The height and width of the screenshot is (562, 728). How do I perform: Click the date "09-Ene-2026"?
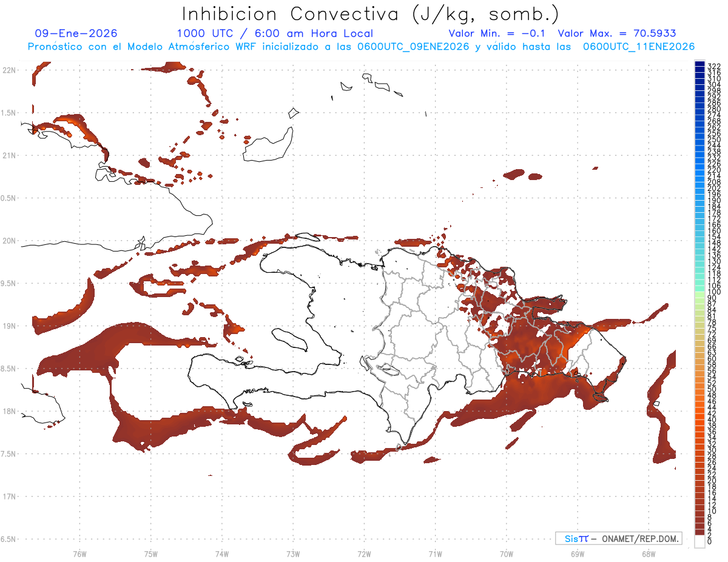pos(76,34)
